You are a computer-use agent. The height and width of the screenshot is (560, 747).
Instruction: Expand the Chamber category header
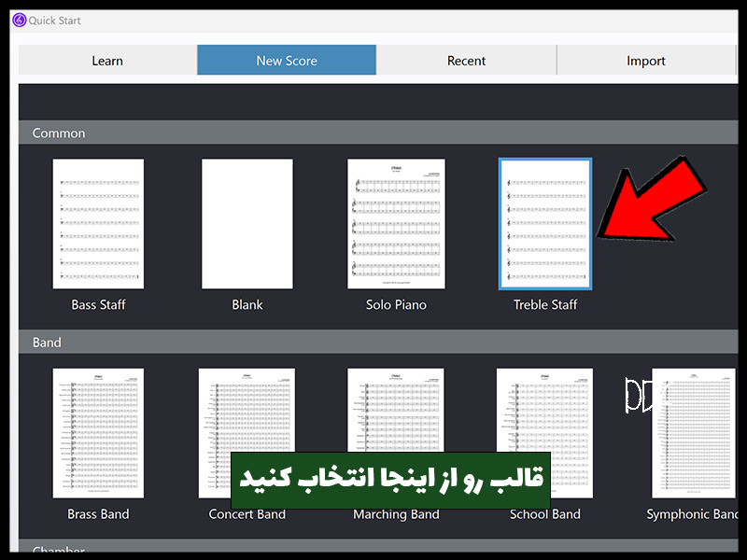click(x=58, y=551)
